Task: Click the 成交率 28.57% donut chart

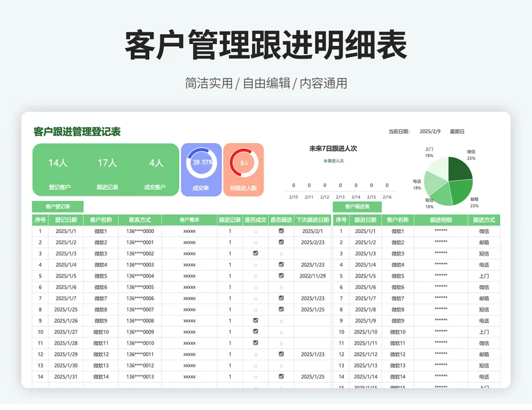Action: (201, 163)
